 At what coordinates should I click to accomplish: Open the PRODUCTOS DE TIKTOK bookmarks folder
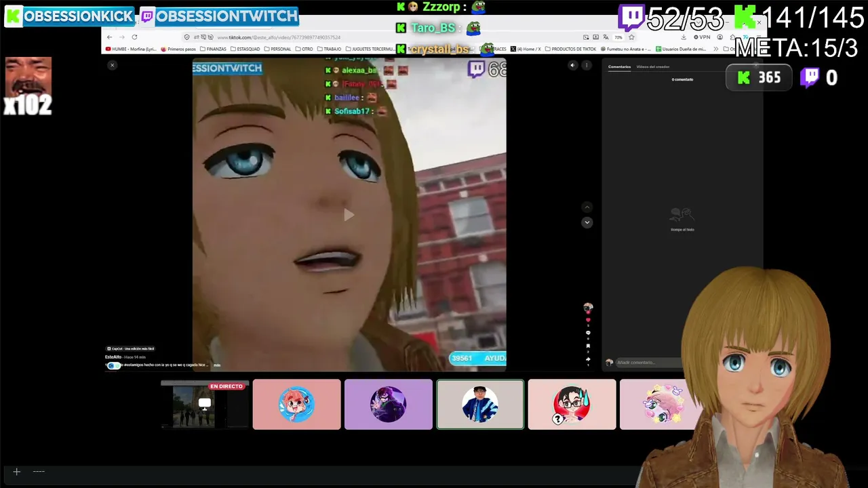coord(570,49)
